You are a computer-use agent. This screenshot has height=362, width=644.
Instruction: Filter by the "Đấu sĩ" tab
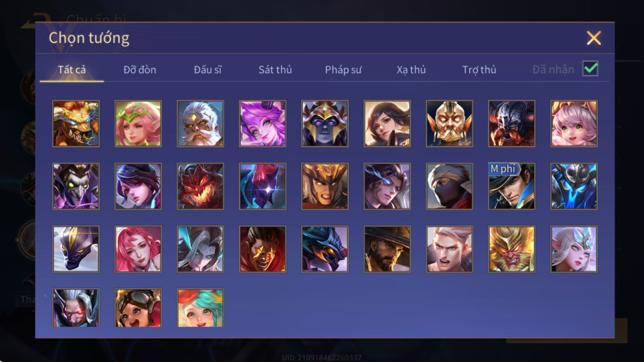point(208,70)
